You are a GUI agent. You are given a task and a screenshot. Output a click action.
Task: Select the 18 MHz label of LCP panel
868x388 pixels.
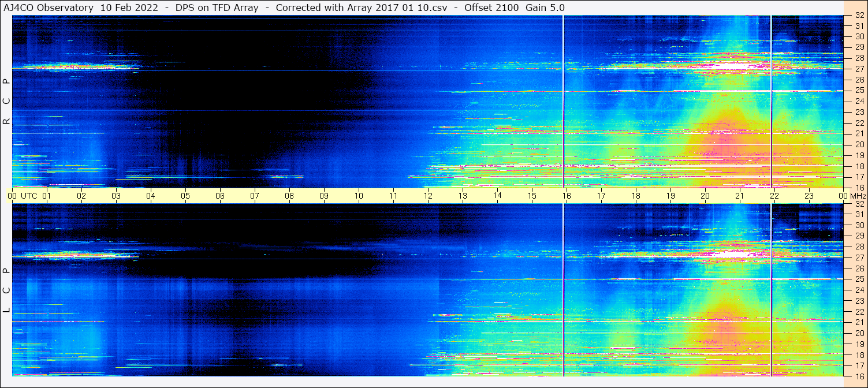859,355
